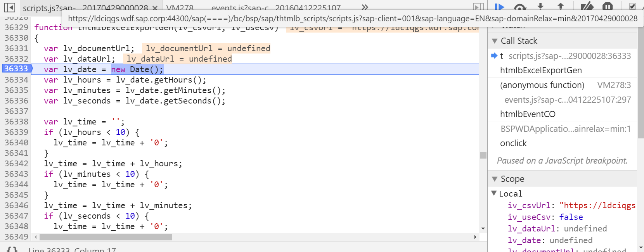Collapse the Scope section
644x252 pixels.
click(x=494, y=179)
